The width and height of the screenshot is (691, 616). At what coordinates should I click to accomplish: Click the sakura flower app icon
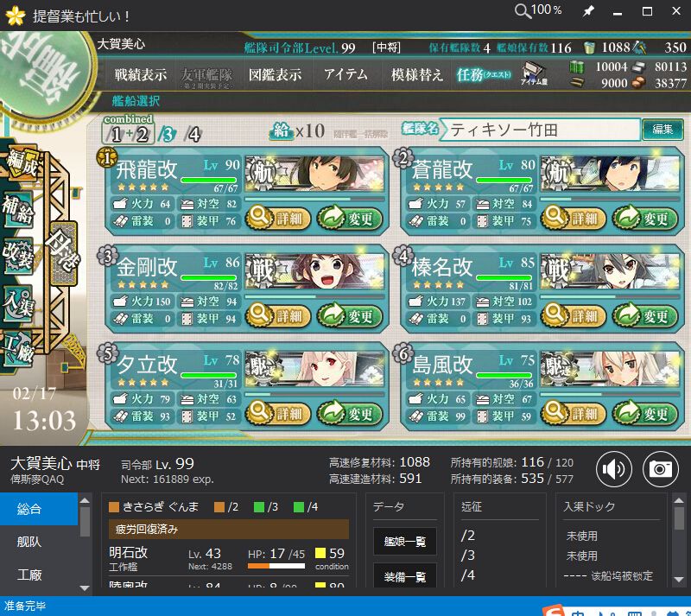16,16
